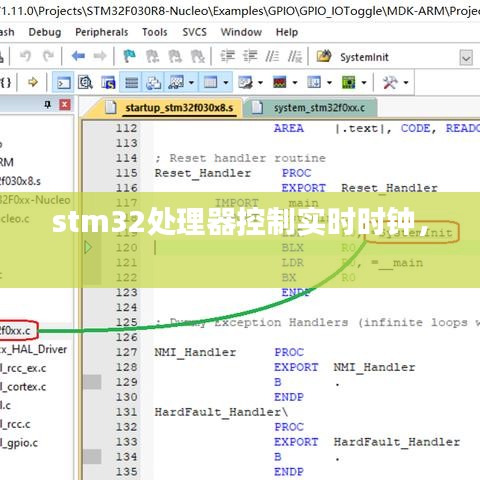Screen dimensions: 480x480
Task: Clear all bookmarks icon
Action: click(x=198, y=56)
